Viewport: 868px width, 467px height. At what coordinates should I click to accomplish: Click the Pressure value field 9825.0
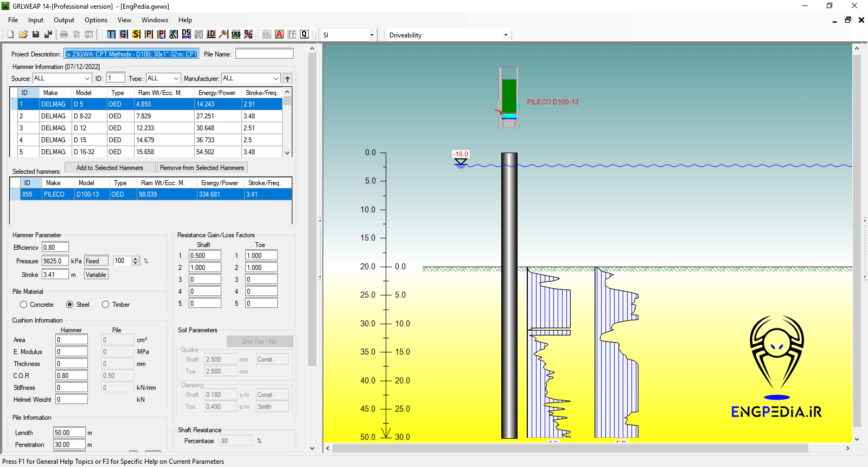(x=55, y=261)
